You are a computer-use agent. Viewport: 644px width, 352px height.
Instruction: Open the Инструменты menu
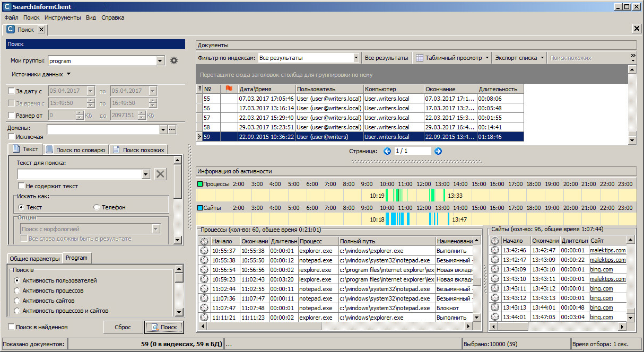tap(63, 17)
